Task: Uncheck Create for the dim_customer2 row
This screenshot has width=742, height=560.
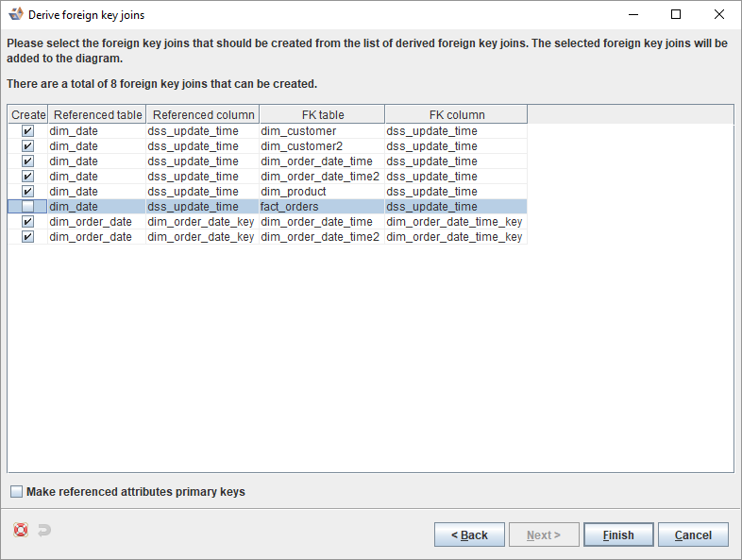Action: 27,146
